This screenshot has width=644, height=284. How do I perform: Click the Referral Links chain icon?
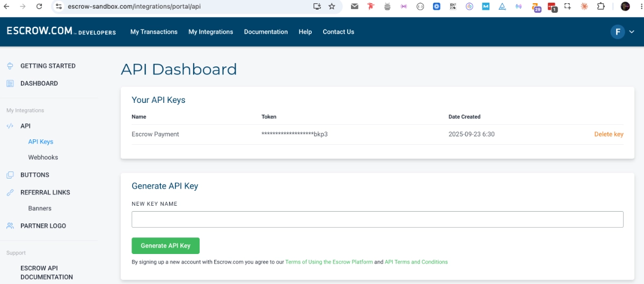click(x=10, y=192)
